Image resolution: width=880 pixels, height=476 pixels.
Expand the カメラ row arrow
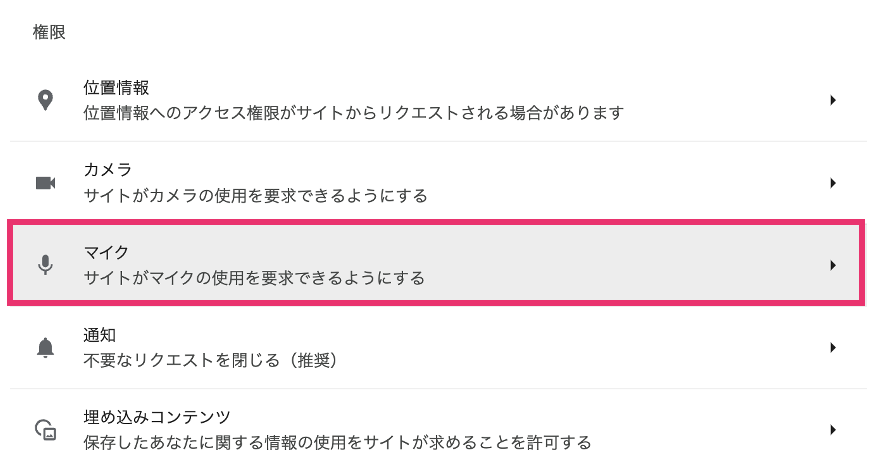point(833,183)
